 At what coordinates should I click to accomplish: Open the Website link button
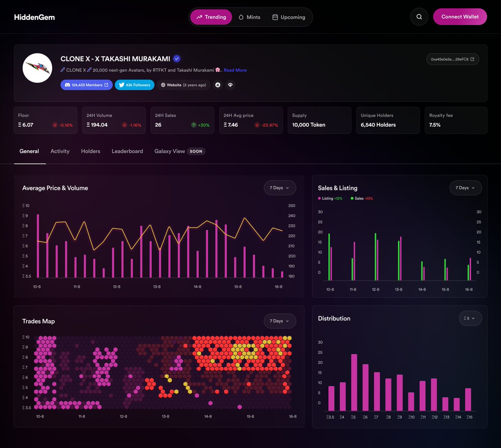[x=183, y=85]
